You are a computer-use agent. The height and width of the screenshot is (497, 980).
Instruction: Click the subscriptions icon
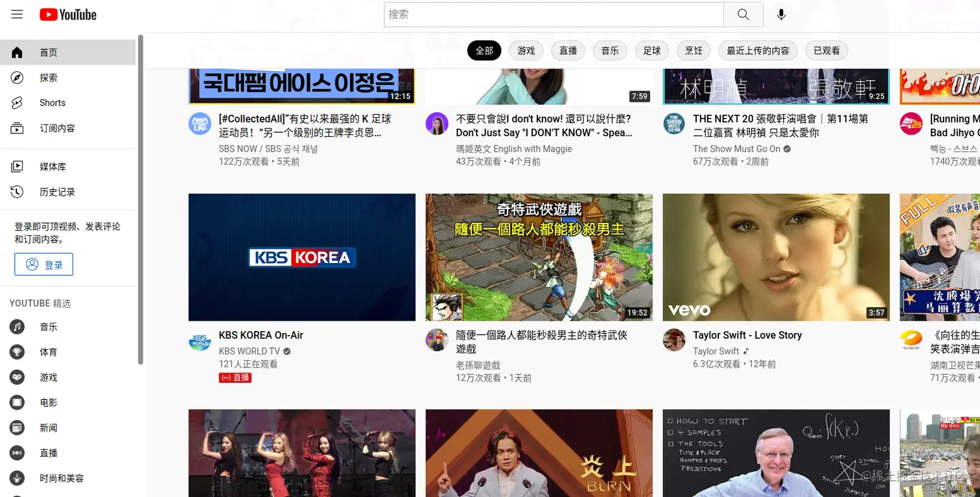click(17, 128)
